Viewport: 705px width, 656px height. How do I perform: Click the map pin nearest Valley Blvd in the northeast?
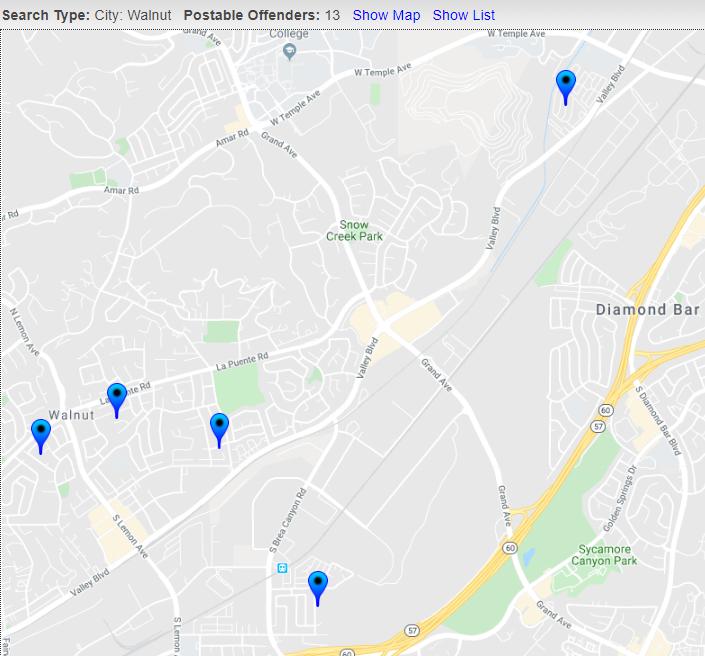[566, 84]
